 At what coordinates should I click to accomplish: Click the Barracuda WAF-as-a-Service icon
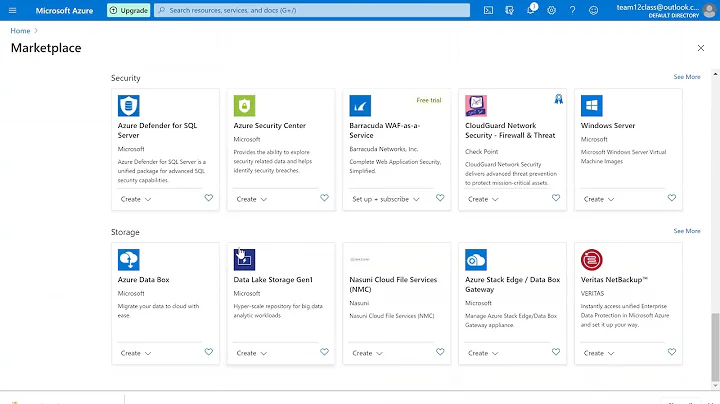pyautogui.click(x=360, y=106)
